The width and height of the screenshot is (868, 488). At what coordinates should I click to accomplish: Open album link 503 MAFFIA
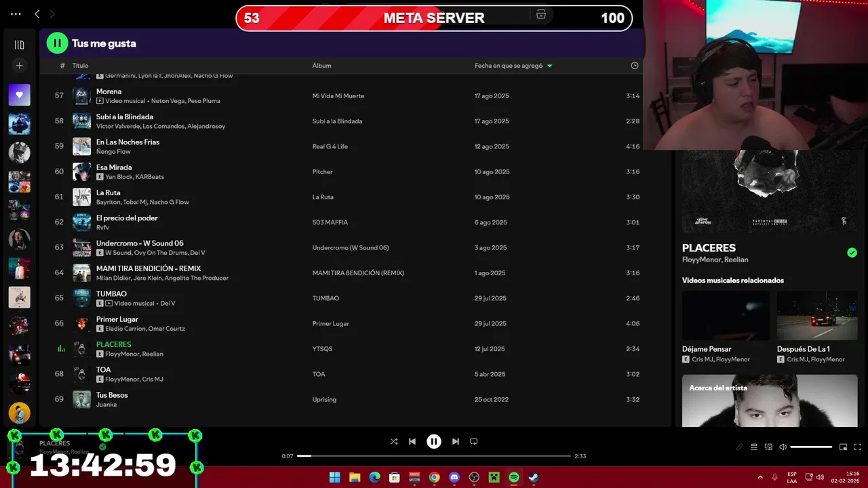(330, 222)
